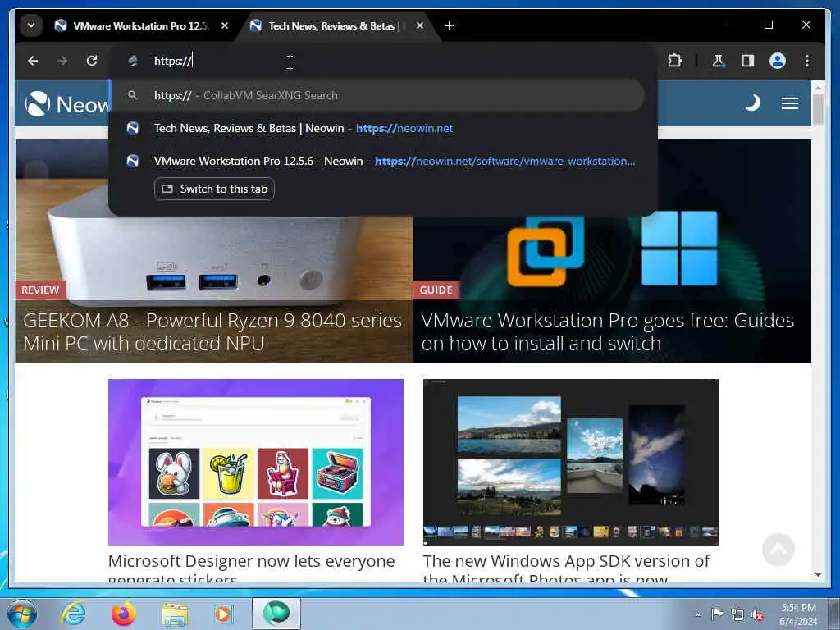Click the scroll-to-top arrow button
840x630 pixels.
(x=778, y=549)
